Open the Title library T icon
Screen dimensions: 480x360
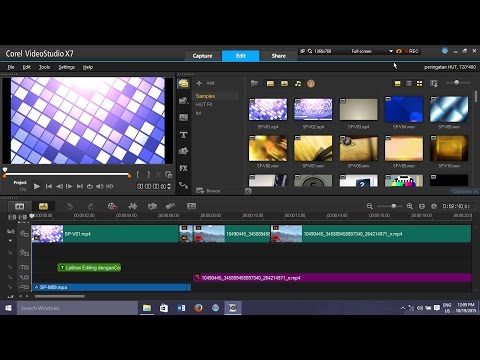click(x=184, y=135)
